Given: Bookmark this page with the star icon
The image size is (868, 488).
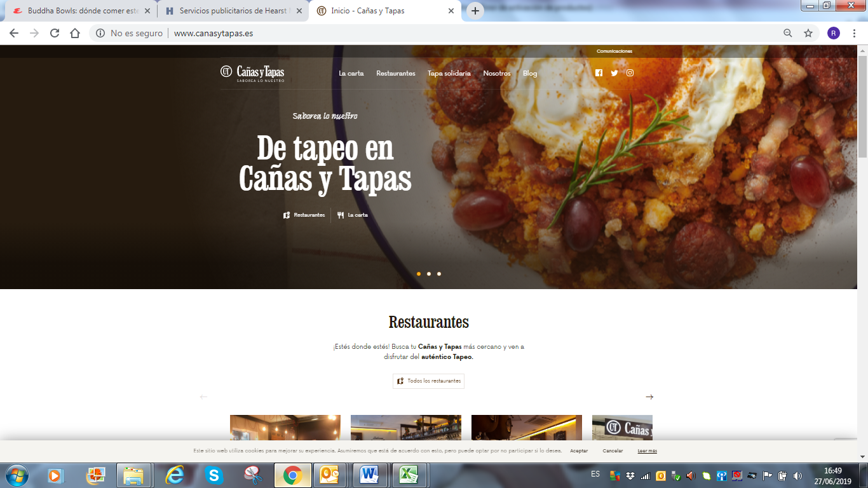Looking at the screenshot, I should click(808, 33).
